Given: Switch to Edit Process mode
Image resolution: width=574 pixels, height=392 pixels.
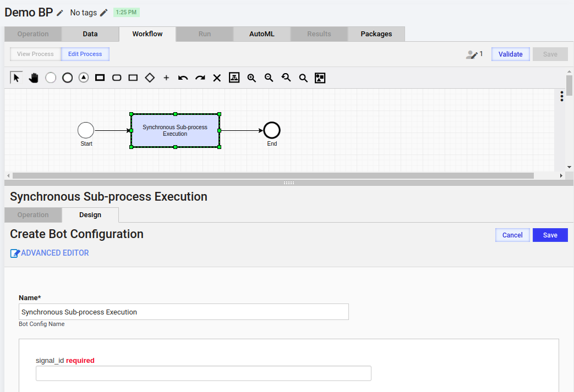Looking at the screenshot, I should point(85,54).
